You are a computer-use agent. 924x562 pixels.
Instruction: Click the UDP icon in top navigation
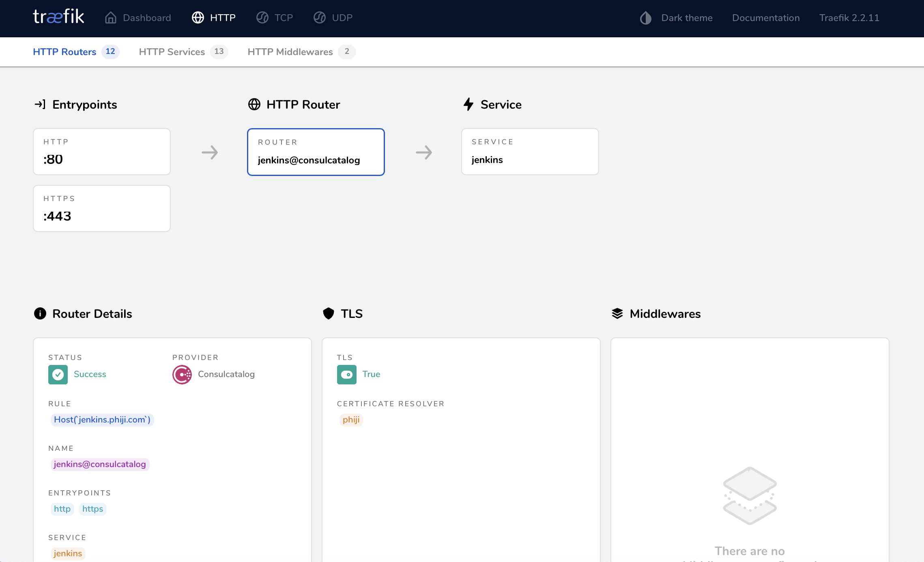pos(320,18)
